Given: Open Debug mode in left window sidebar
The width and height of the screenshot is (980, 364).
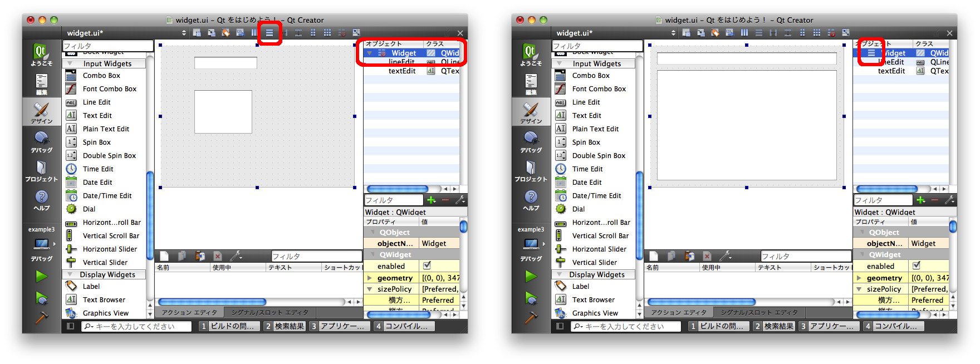Looking at the screenshot, I should pos(42,141).
